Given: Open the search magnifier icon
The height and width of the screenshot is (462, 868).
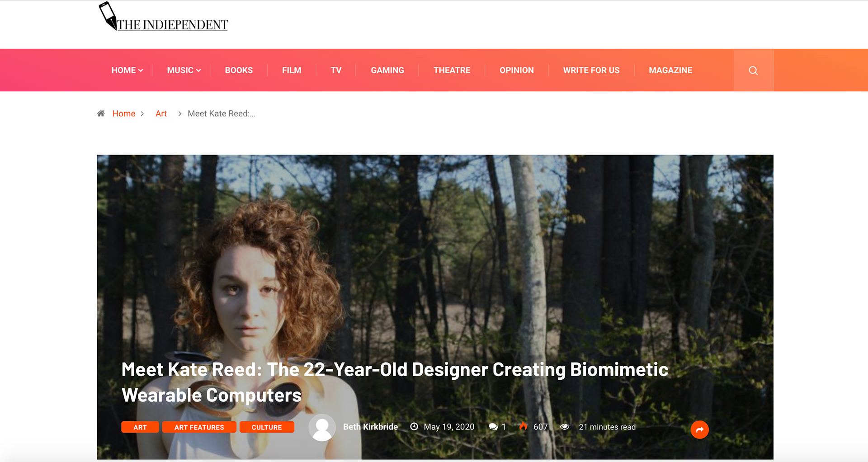Looking at the screenshot, I should click(x=753, y=71).
